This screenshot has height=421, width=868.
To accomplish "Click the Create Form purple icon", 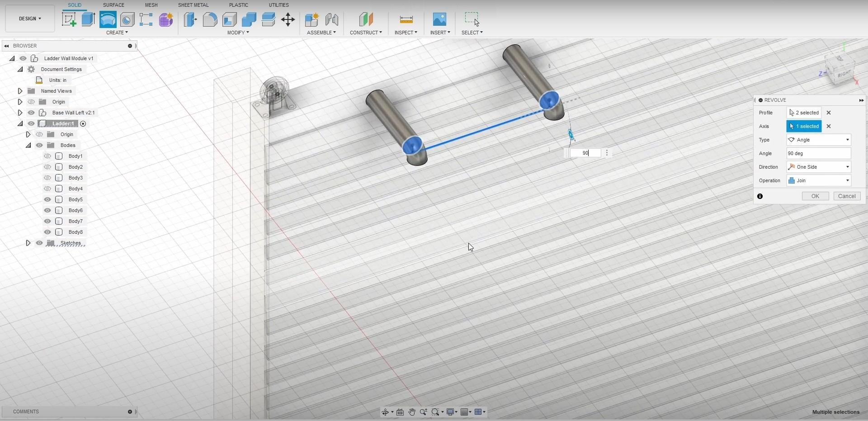I will 166,19.
